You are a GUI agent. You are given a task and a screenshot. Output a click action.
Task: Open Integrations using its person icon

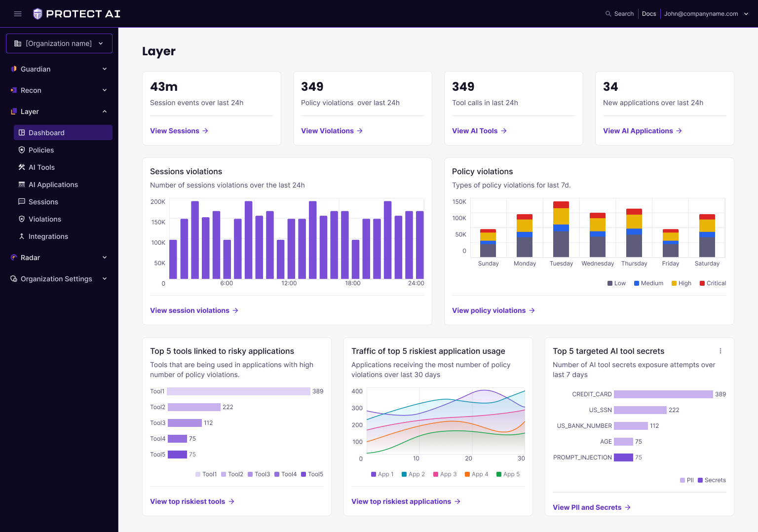pyautogui.click(x=22, y=236)
